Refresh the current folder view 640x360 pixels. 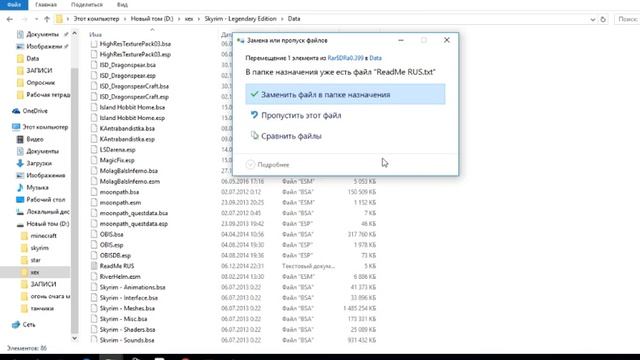click(603, 19)
